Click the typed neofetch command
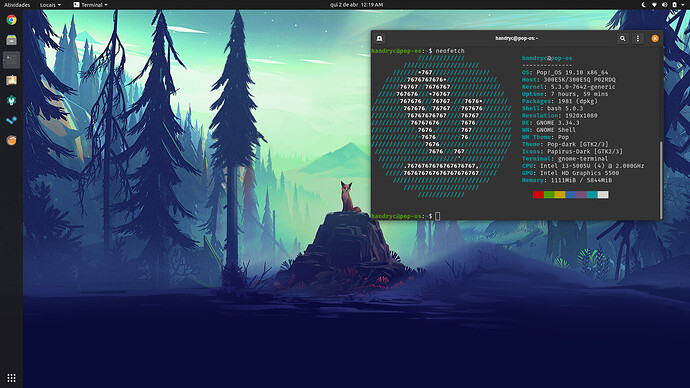 coord(450,51)
